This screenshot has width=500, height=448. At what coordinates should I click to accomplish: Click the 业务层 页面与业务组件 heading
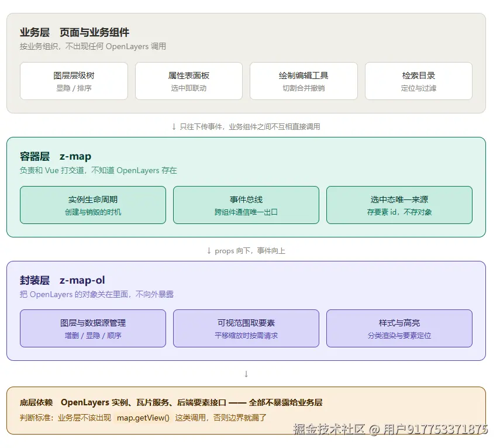pyautogui.click(x=74, y=32)
